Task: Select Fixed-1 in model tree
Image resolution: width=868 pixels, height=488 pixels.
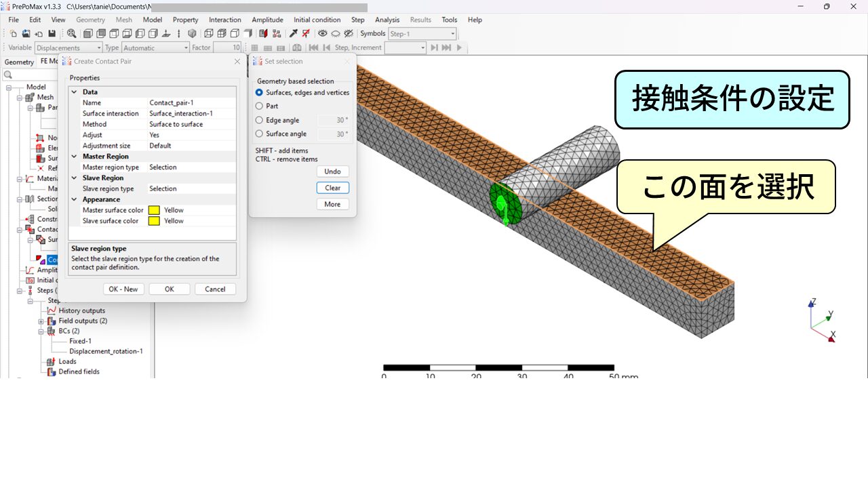Action: 80,342
